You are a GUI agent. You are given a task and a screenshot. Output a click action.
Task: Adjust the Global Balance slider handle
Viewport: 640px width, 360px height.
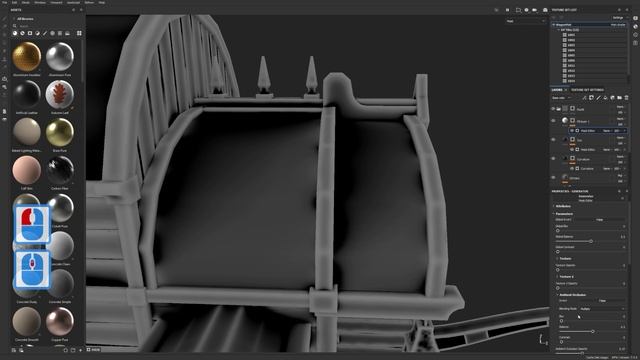point(591,241)
